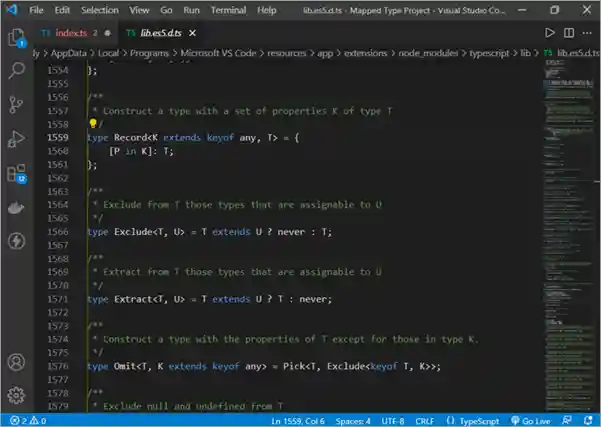Open the View menu
Screen dimensions: 601x427
[139, 10]
